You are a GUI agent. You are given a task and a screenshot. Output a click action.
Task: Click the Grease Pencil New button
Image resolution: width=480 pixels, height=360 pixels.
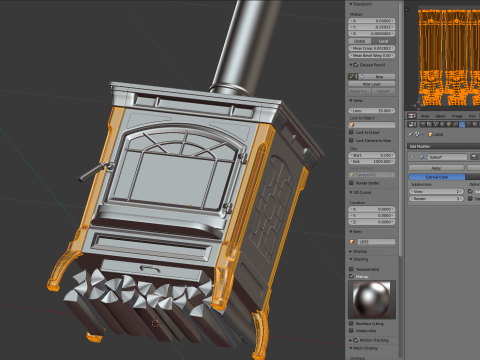[380, 77]
